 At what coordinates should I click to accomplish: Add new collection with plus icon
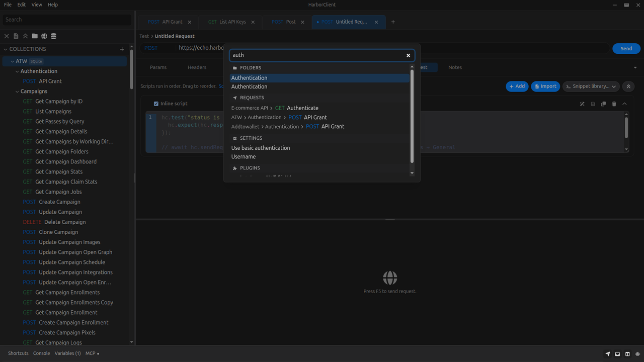[122, 49]
